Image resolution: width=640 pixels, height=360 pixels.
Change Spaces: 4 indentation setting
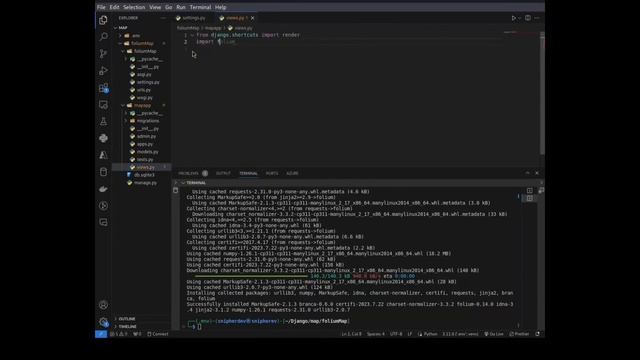(x=376, y=334)
